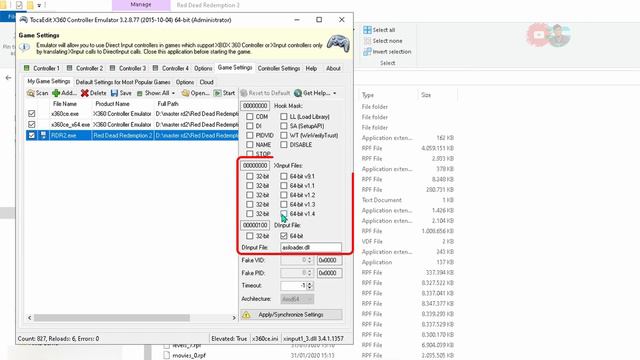Image resolution: width=640 pixels, height=360 pixels.
Task: Open the Manage tab in Explorer
Action: click(x=141, y=4)
